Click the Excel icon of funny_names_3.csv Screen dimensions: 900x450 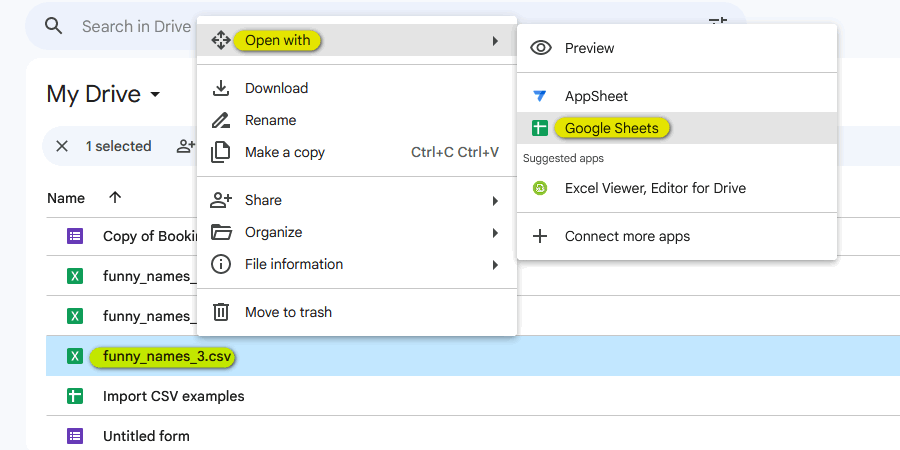[75, 356]
